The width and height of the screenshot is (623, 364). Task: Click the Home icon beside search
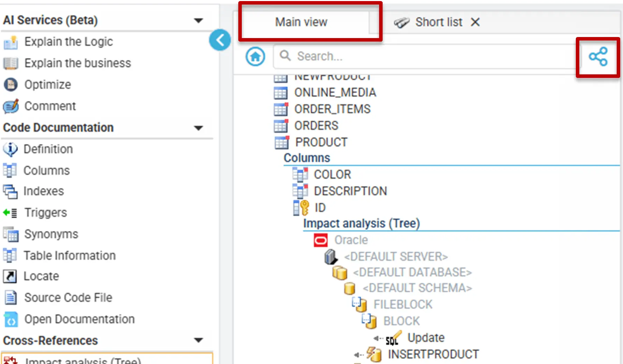[x=255, y=57]
